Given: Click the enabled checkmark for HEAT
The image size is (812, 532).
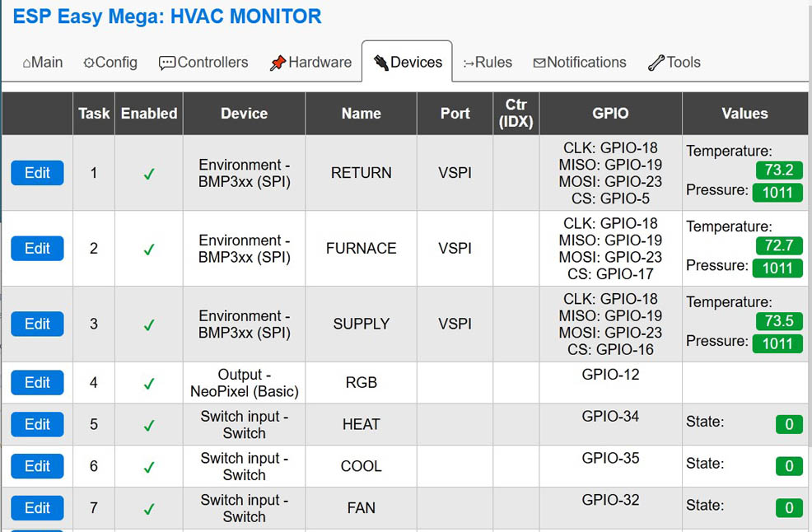Looking at the screenshot, I should pos(149,426).
